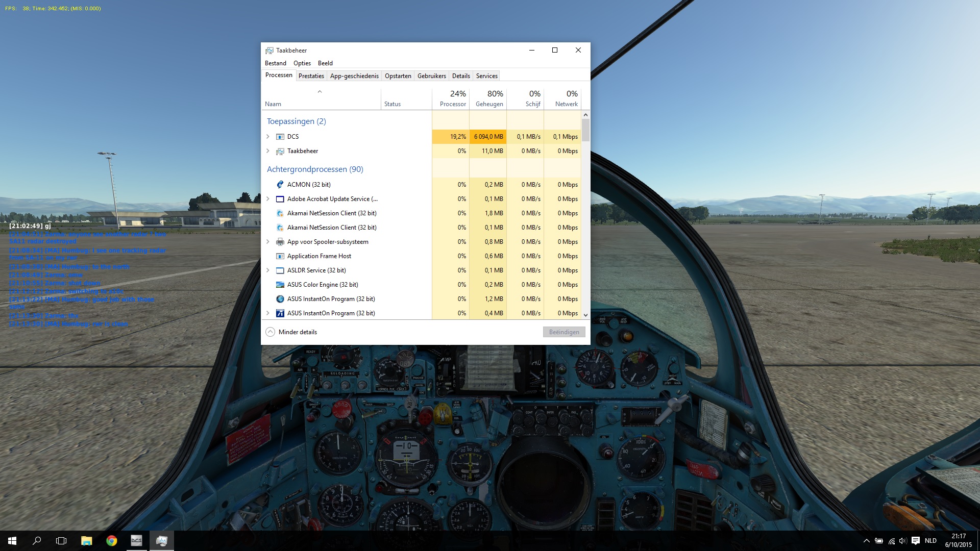This screenshot has height=551, width=980.
Task: Select the second Akamai NetSession Client row
Action: tap(421, 228)
